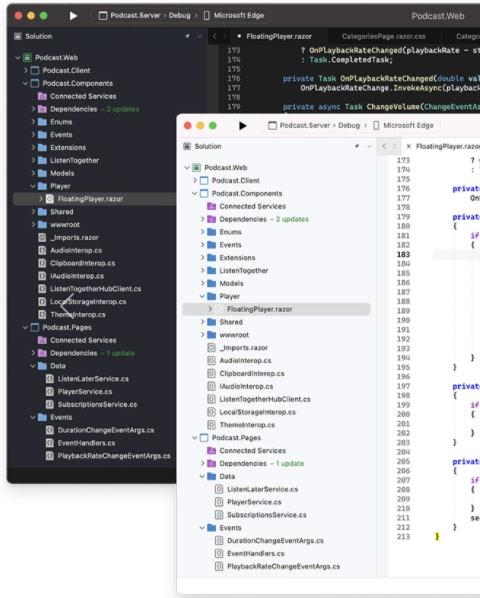Open EventHandlers.cs in the light window
The height and width of the screenshot is (598, 480).
tap(255, 553)
